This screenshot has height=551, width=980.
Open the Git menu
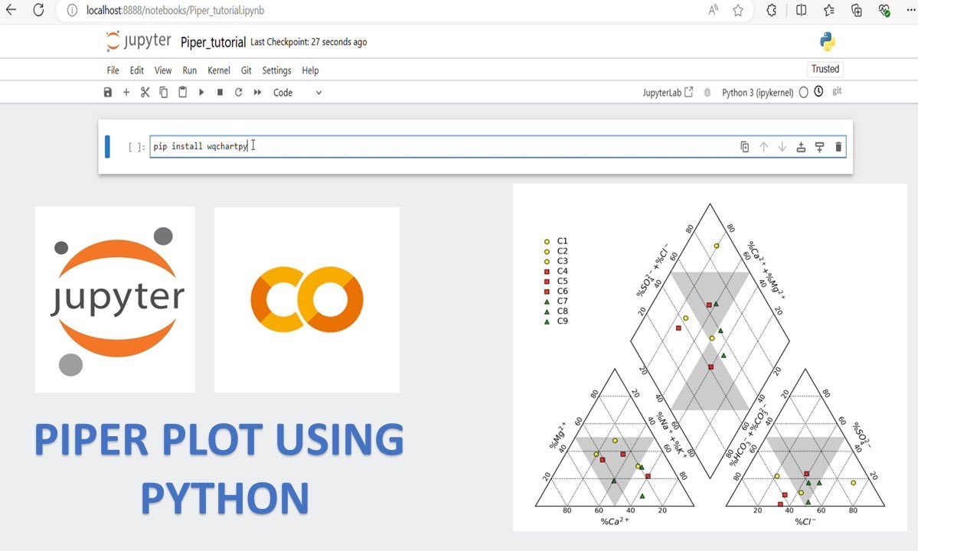pyautogui.click(x=247, y=70)
